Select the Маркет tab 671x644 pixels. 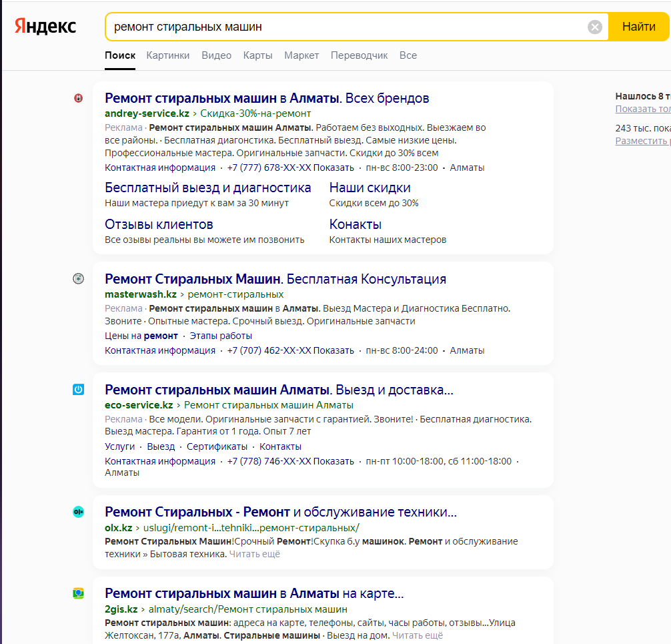[x=301, y=55]
